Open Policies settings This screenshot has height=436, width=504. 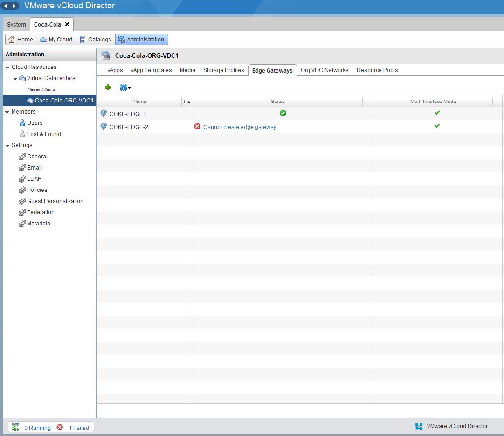37,190
